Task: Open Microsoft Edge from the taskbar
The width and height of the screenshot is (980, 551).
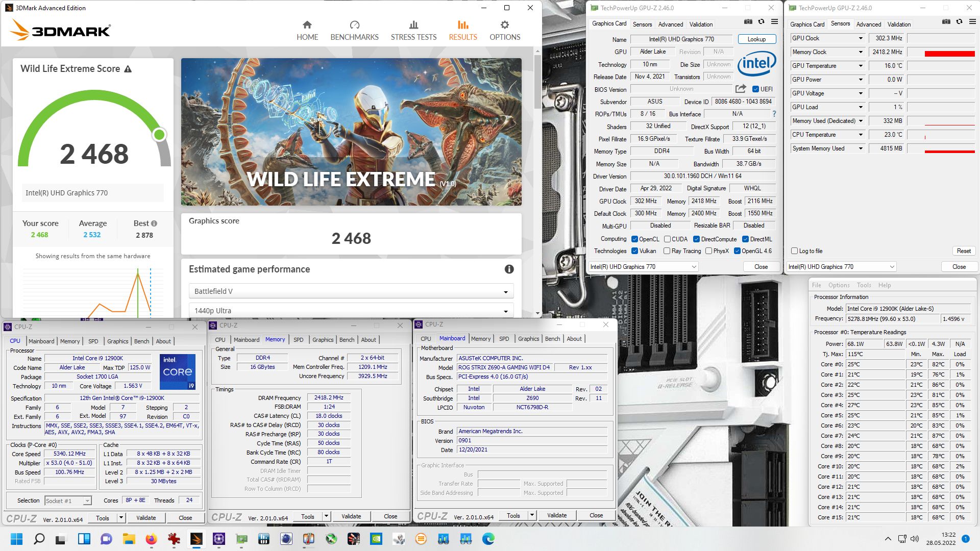Action: point(488,539)
